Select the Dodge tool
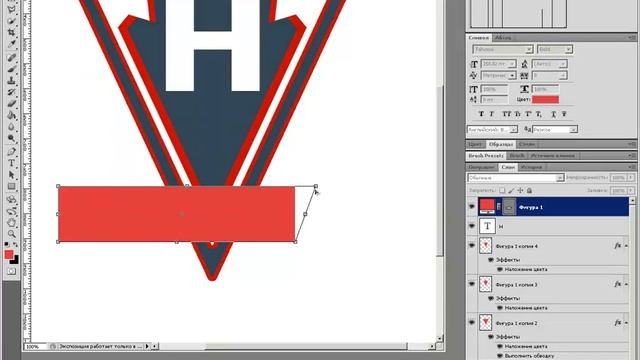Image resolution: width=640 pixels, height=360 pixels. pos(12,139)
